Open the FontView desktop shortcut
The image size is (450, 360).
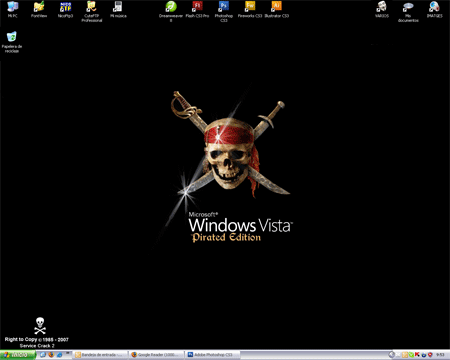39,9
